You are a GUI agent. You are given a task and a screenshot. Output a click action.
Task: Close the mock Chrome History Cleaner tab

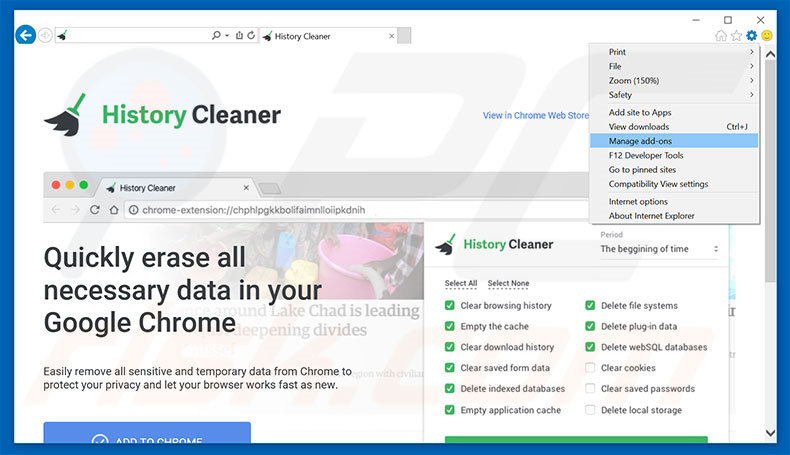tap(246, 187)
